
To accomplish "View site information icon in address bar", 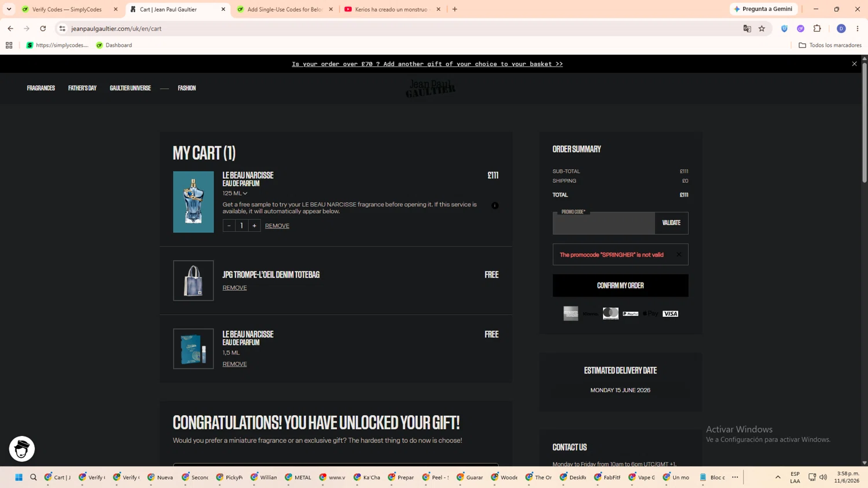I will click(62, 28).
